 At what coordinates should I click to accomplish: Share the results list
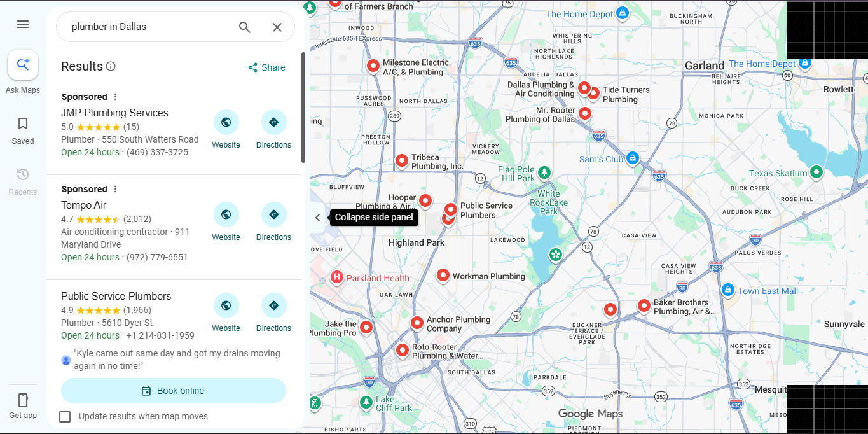[x=266, y=67]
